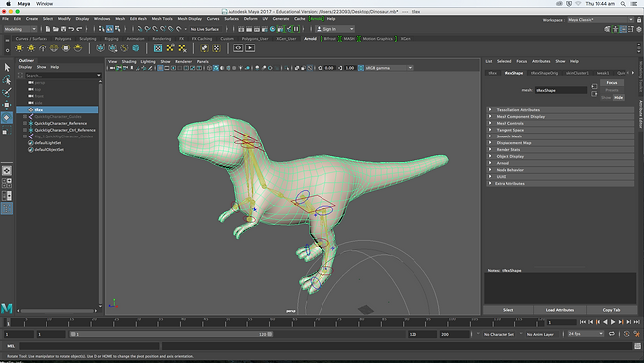This screenshot has width=644, height=363.
Task: Switch to the Rigging shelf tab
Action: 111,39
